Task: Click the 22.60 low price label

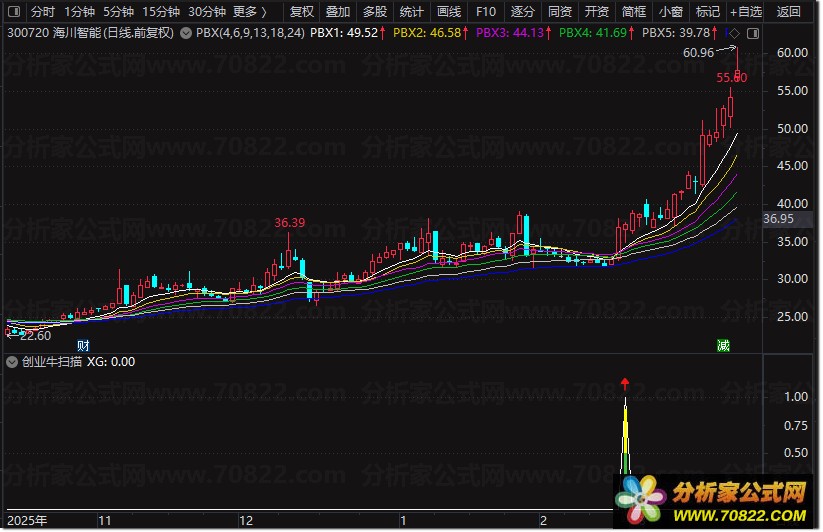Action: (36, 336)
